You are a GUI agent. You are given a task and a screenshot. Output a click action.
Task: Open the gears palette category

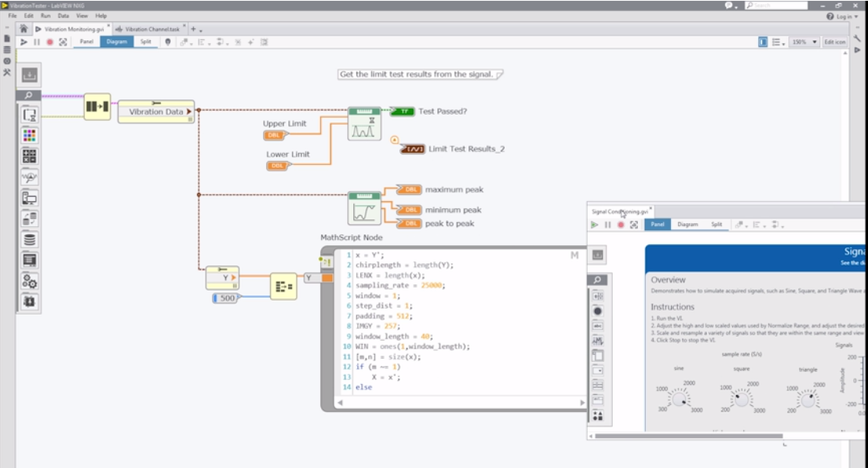pos(29,282)
